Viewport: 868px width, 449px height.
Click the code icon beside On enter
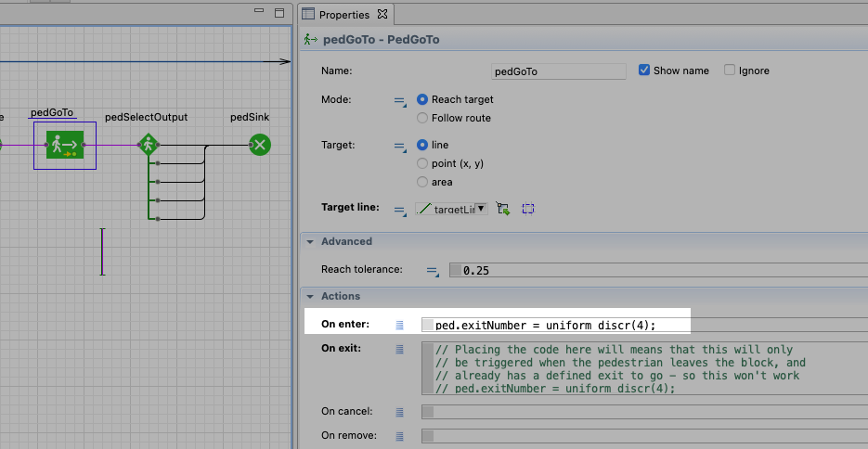point(400,325)
